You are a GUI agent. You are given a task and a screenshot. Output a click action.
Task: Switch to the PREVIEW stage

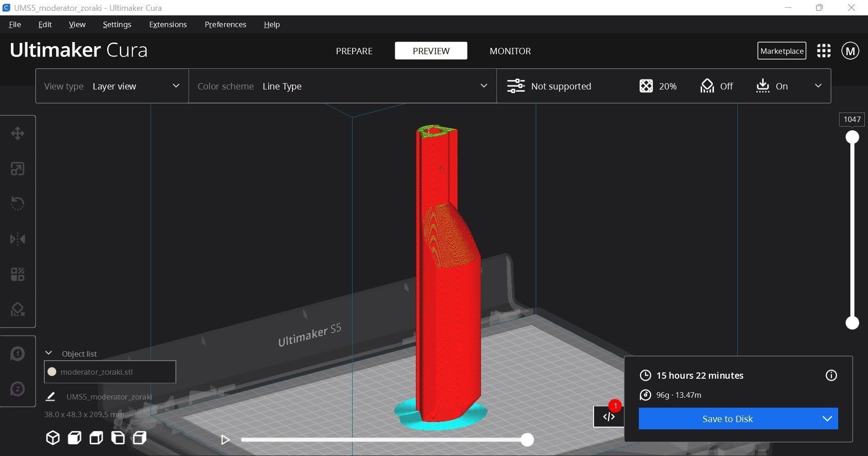click(431, 51)
